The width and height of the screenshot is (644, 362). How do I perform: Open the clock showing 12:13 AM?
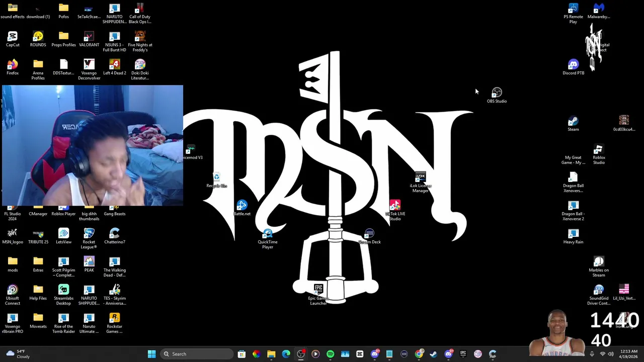[628, 354]
